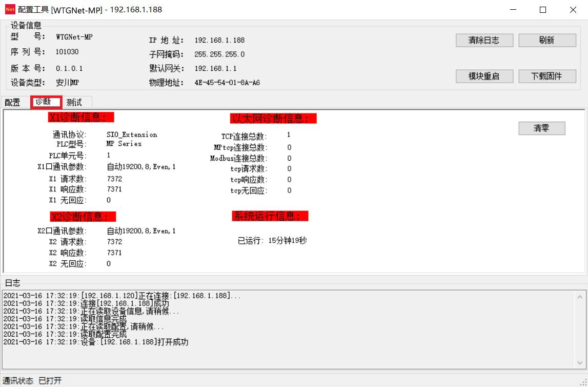Image resolution: width=588 pixels, height=387 pixels.
Task: Click the log line 正在连接:[192.168.1.188]
Action: (x=122, y=296)
